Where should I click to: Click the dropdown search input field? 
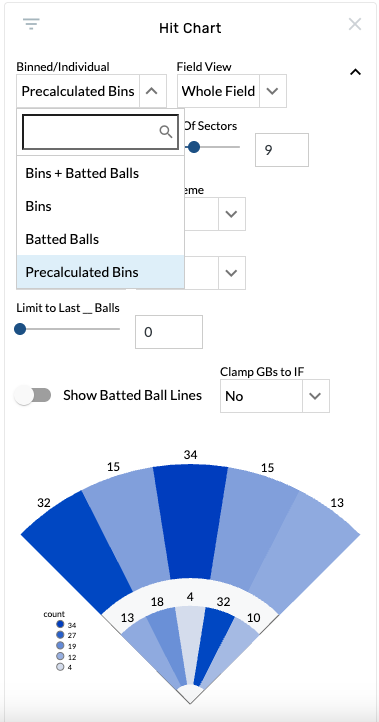[x=100, y=132]
